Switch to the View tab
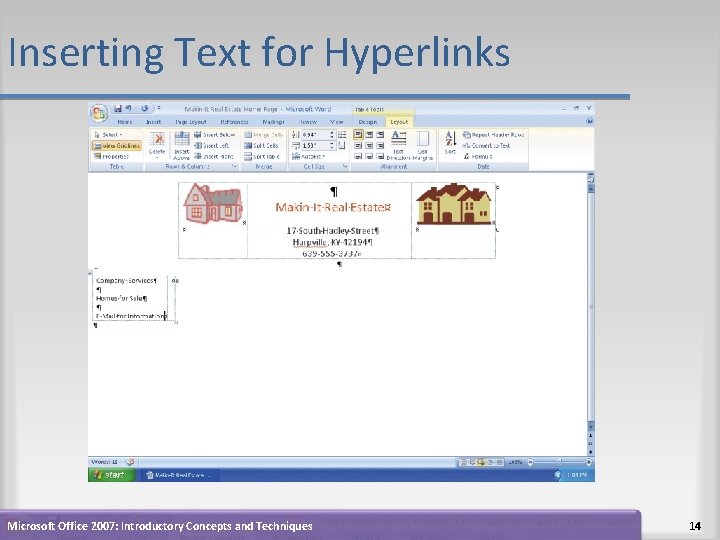This screenshot has width=720, height=540. [x=337, y=122]
